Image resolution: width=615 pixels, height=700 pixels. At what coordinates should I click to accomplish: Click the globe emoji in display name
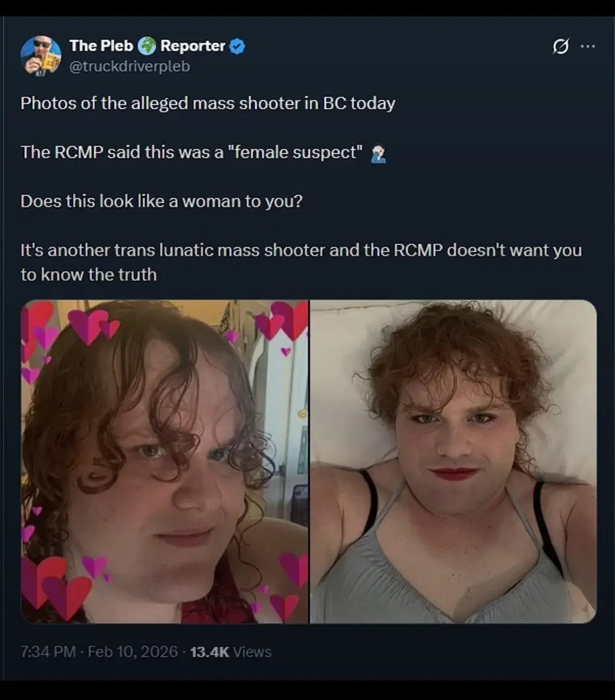(x=147, y=46)
